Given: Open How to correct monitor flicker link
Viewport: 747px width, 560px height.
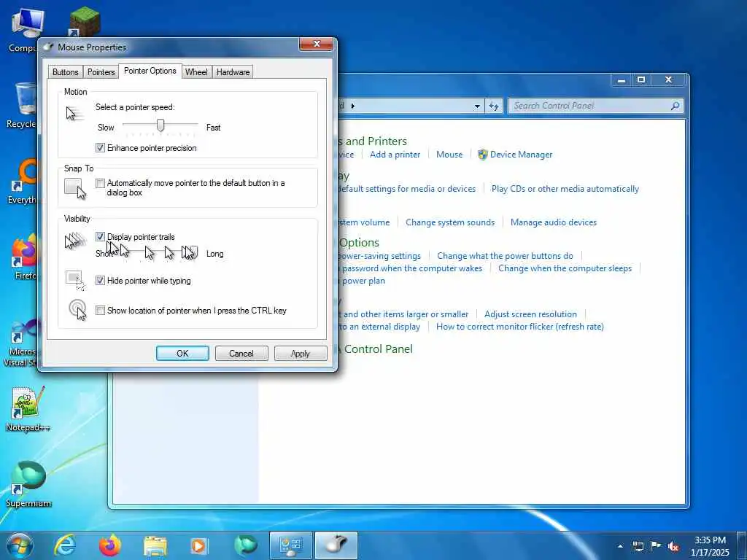Looking at the screenshot, I should pyautogui.click(x=519, y=326).
